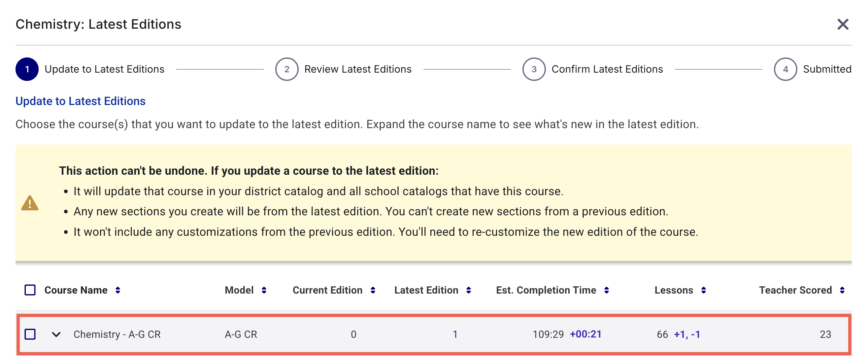Select step 2 Review Latest Editions
This screenshot has height=356, width=868.
pyautogui.click(x=287, y=69)
